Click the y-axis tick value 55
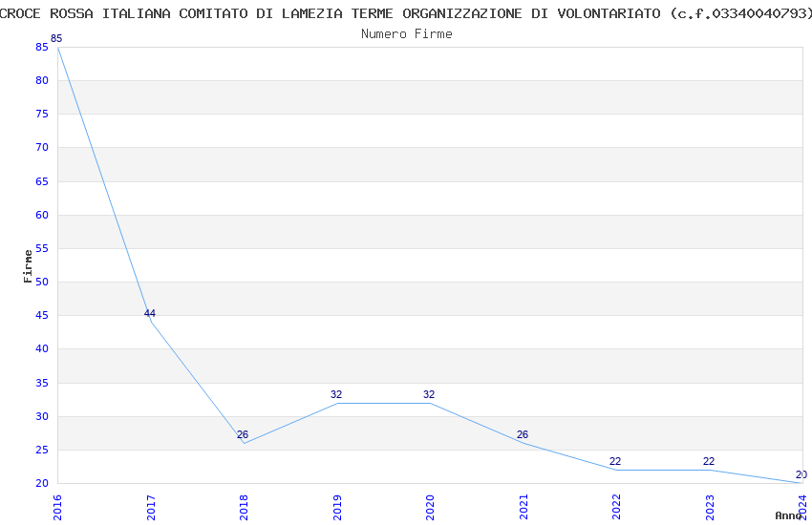This screenshot has width=812, height=525. pyautogui.click(x=42, y=248)
